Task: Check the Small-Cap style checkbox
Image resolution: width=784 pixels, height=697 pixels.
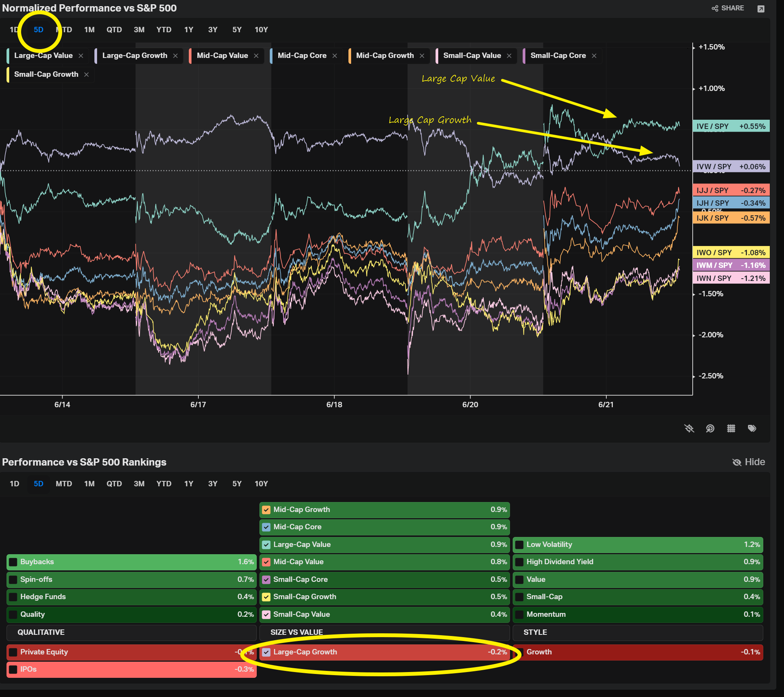Action: [519, 597]
